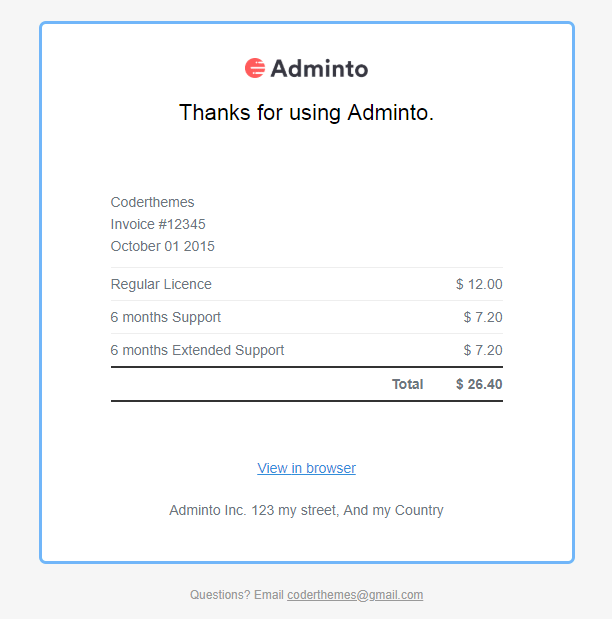
Task: Click the Thanks for using Adminto heading
Action: (306, 113)
